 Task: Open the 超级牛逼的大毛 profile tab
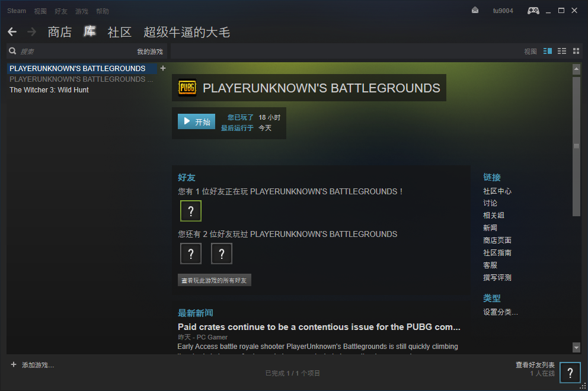click(187, 32)
